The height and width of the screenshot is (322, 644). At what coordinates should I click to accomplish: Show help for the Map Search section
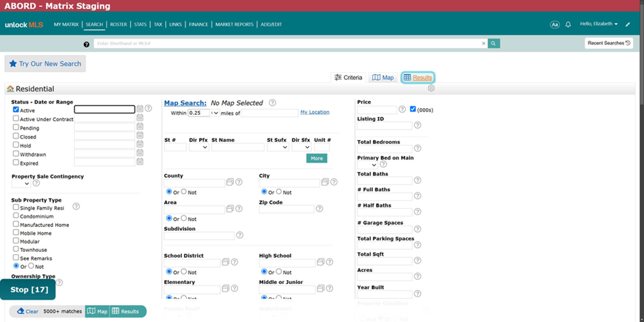[272, 102]
